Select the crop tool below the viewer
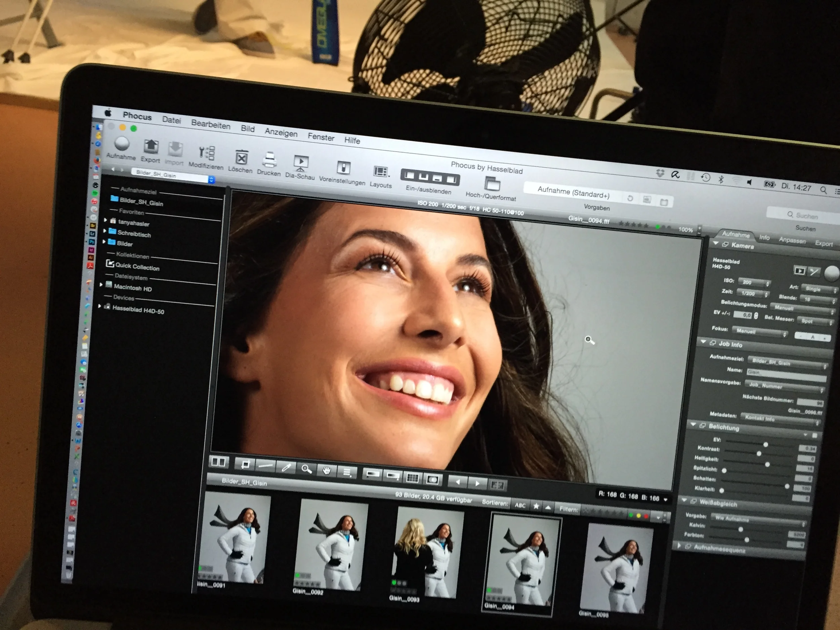 [x=245, y=464]
